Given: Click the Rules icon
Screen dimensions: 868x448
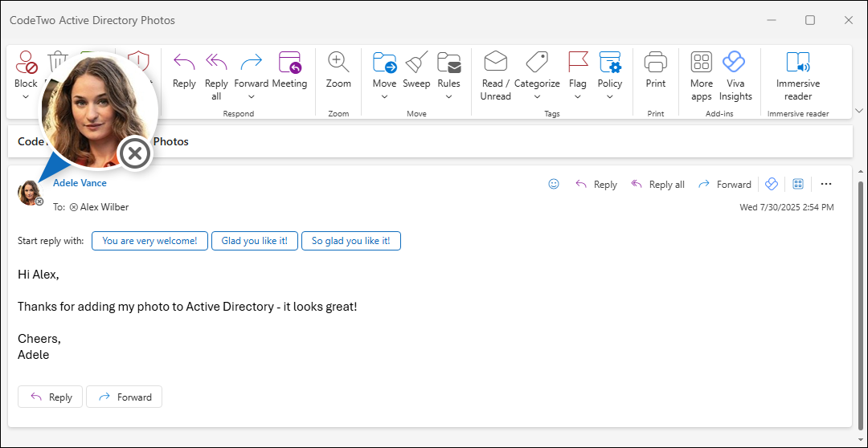Looking at the screenshot, I should pyautogui.click(x=449, y=62).
